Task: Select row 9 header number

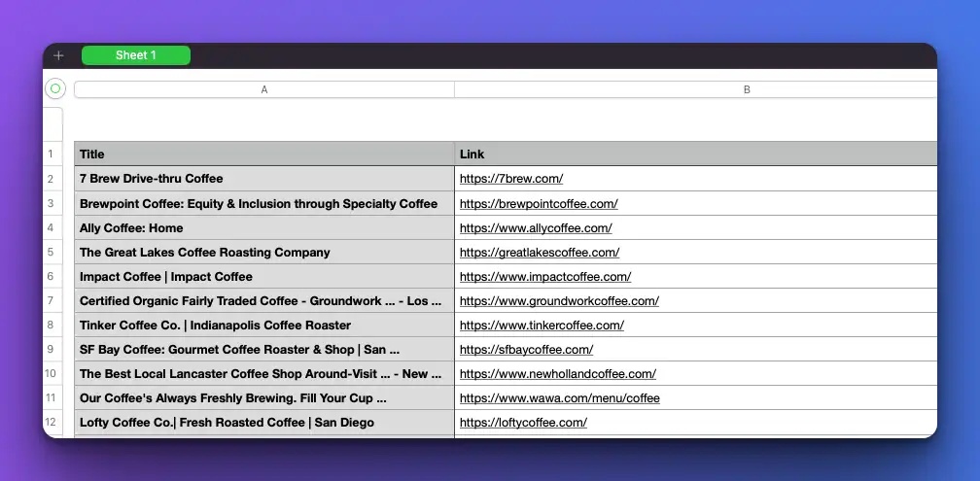Action: click(x=51, y=349)
